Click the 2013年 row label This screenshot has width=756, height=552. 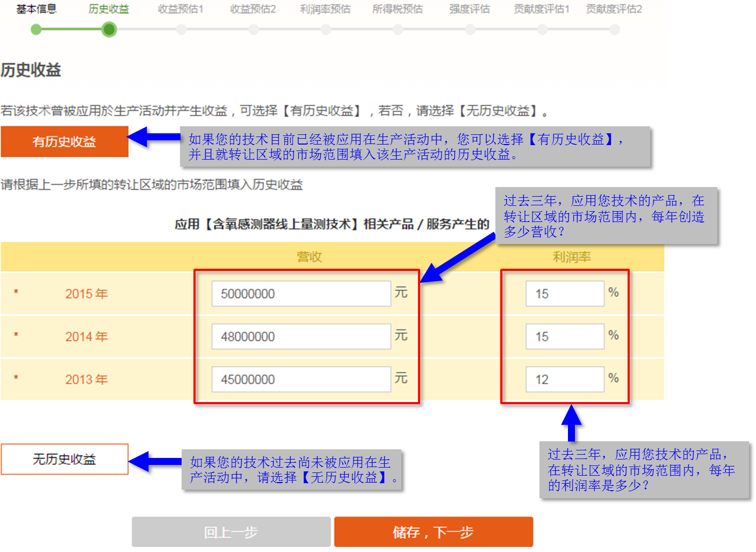click(87, 379)
